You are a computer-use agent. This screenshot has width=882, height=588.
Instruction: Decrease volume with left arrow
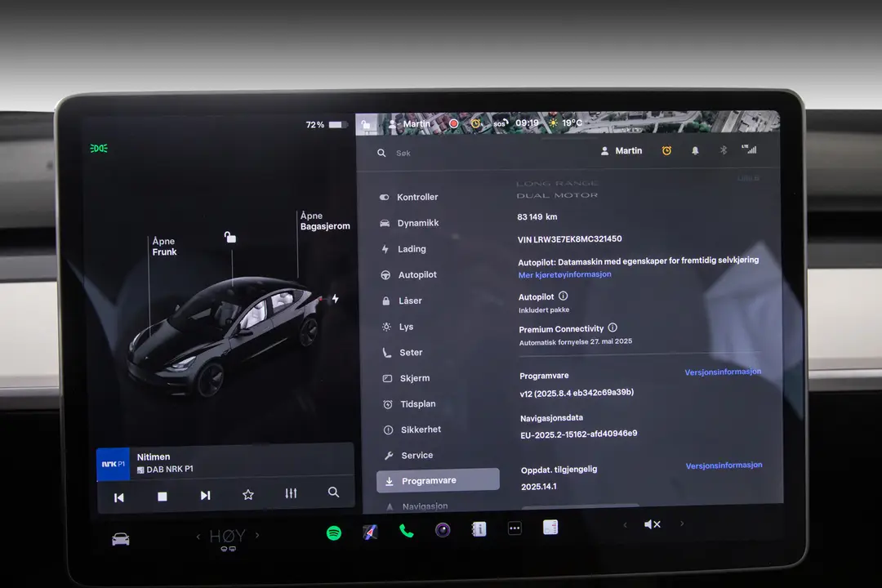click(x=625, y=525)
